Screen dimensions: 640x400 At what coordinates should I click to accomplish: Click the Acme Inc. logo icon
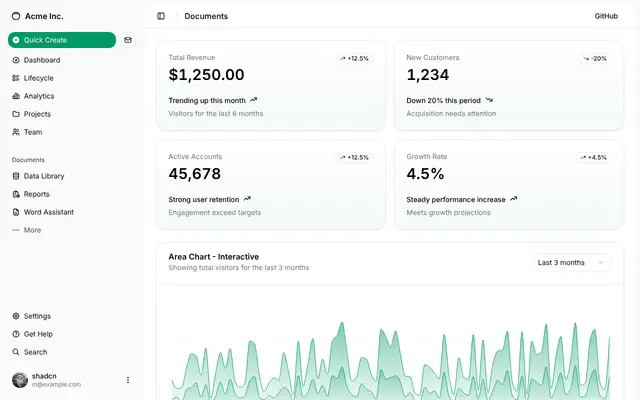click(16, 16)
